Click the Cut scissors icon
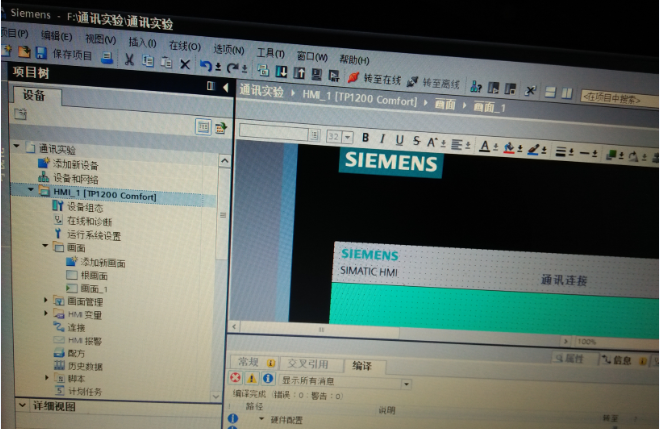This screenshot has height=429, width=660. 129,59
